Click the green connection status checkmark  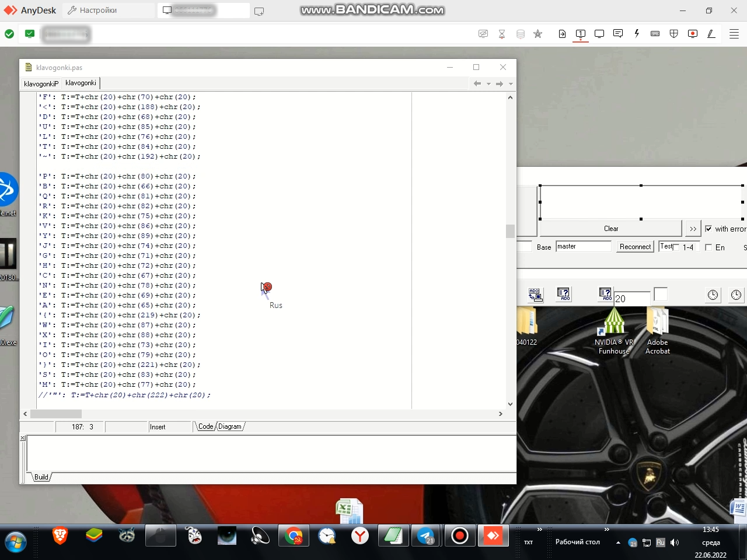point(9,34)
